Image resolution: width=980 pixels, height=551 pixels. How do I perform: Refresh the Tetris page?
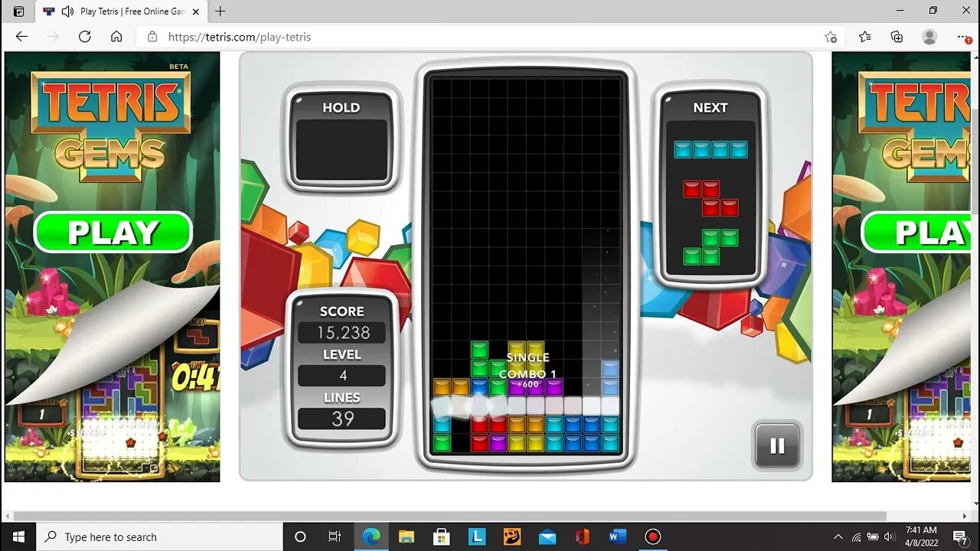pos(85,37)
